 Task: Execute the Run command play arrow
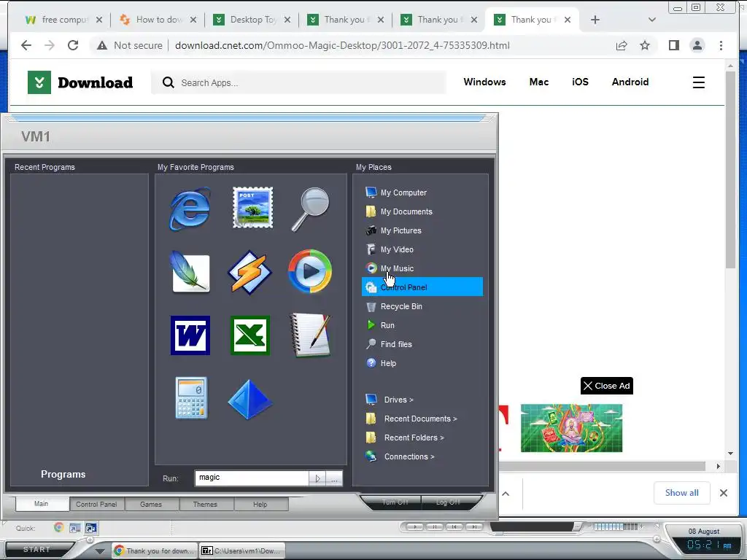click(317, 478)
